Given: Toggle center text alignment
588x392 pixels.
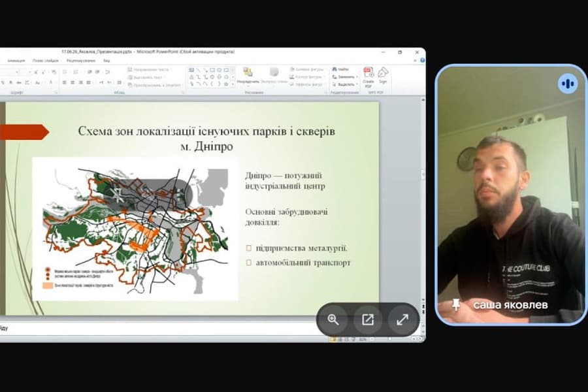Looking at the screenshot, I should [73, 82].
